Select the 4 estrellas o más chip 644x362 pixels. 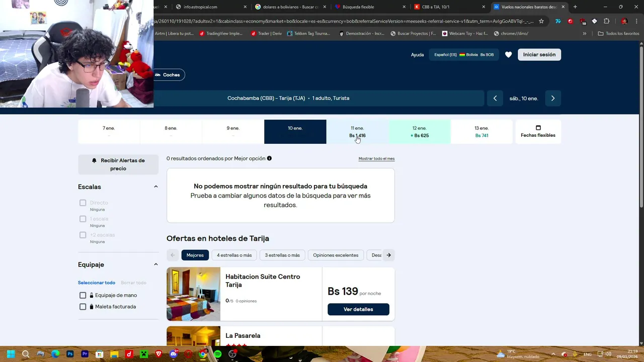pyautogui.click(x=234, y=255)
